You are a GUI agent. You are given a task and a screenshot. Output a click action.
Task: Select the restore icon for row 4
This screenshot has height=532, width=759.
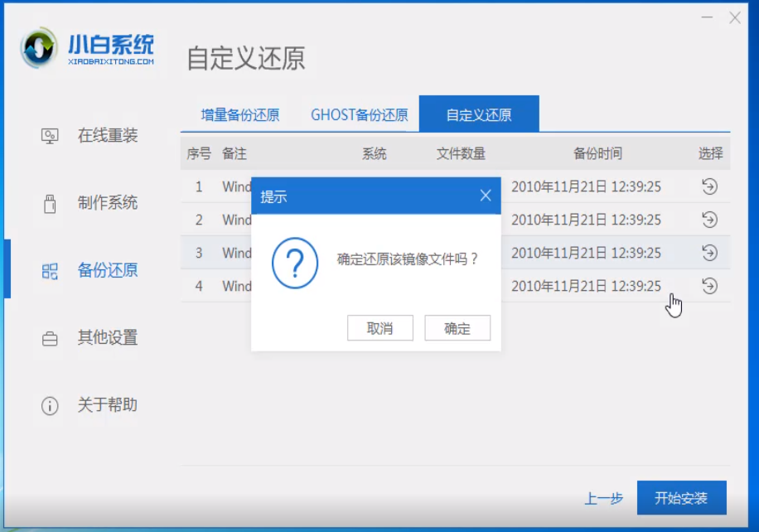pyautogui.click(x=709, y=286)
